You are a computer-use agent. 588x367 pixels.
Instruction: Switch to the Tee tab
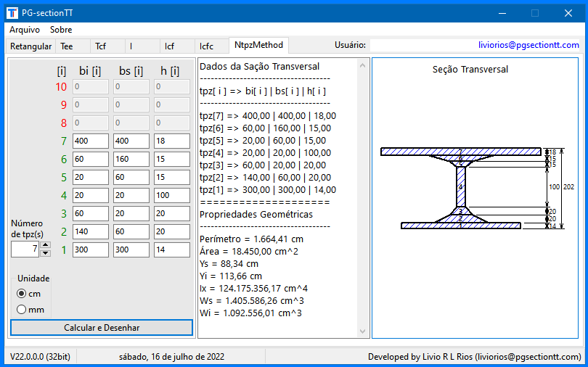(73, 46)
